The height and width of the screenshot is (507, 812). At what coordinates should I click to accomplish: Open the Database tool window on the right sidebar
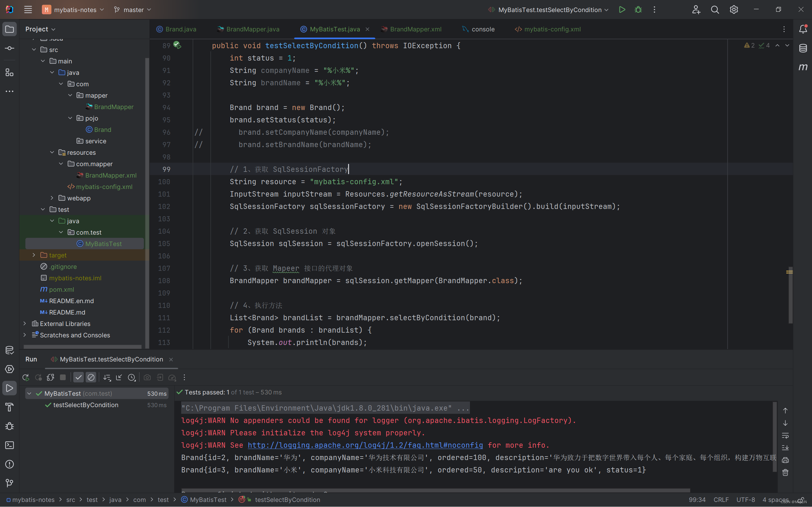coord(802,48)
